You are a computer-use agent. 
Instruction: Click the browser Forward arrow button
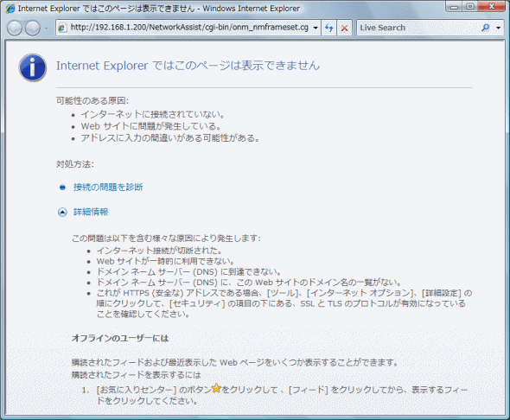[33, 28]
